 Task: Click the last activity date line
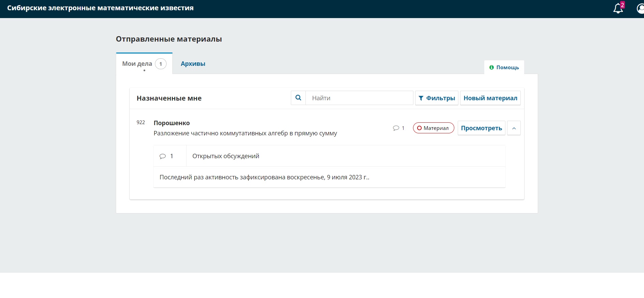point(264,177)
